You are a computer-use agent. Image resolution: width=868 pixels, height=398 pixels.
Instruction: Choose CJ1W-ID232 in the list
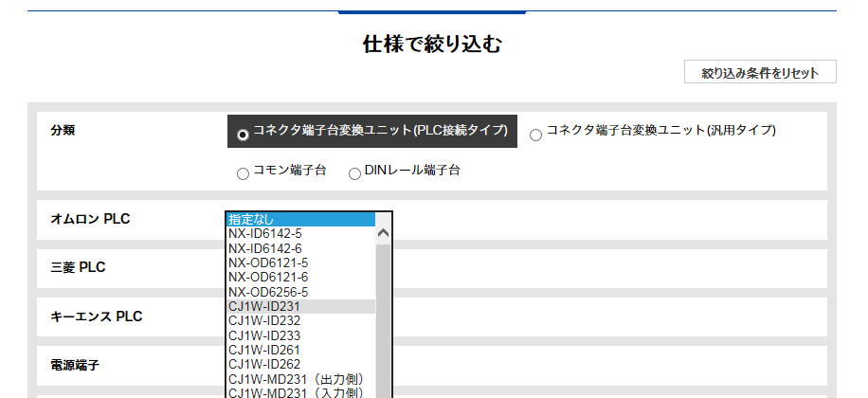tap(300, 321)
